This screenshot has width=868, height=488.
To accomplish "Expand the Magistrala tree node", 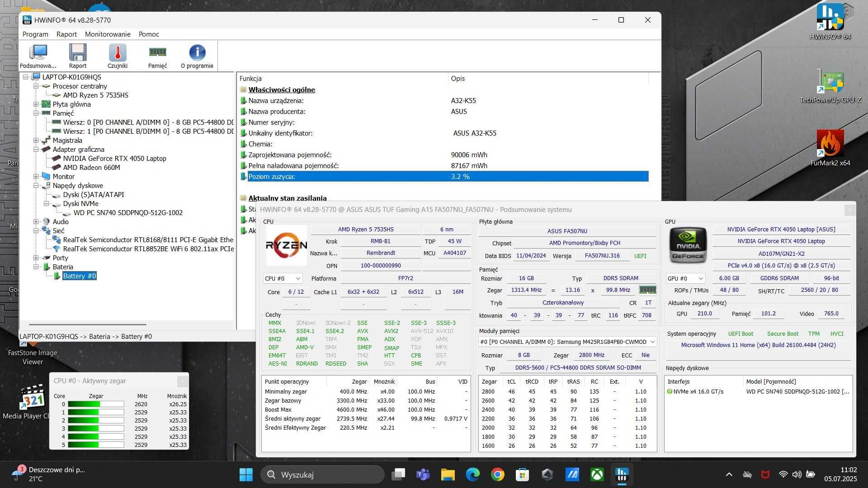I will pyautogui.click(x=36, y=141).
